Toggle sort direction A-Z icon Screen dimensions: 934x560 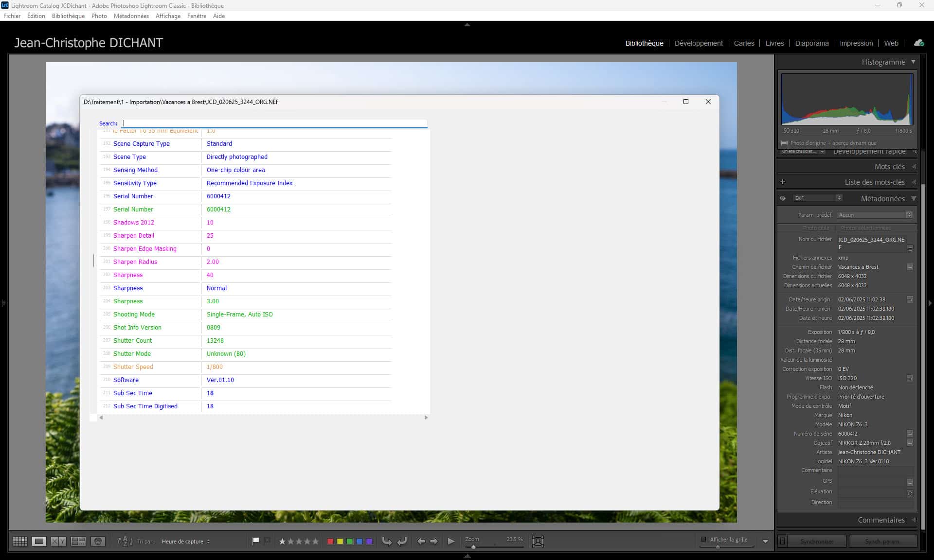(125, 541)
